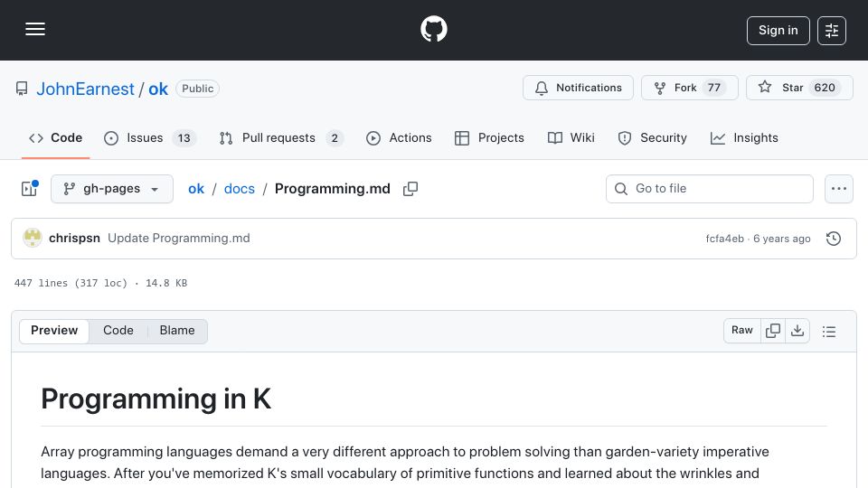868x488 pixels.
Task: Fork the repository
Action: pyautogui.click(x=689, y=88)
